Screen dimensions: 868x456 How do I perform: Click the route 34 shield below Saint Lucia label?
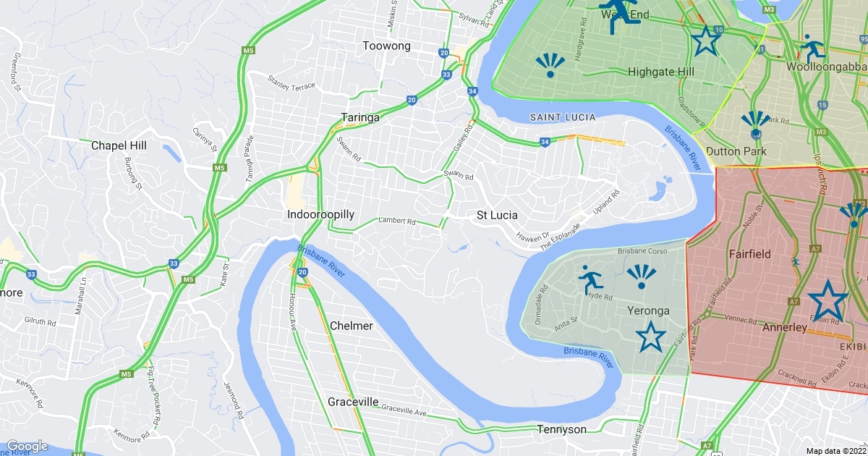point(544,142)
